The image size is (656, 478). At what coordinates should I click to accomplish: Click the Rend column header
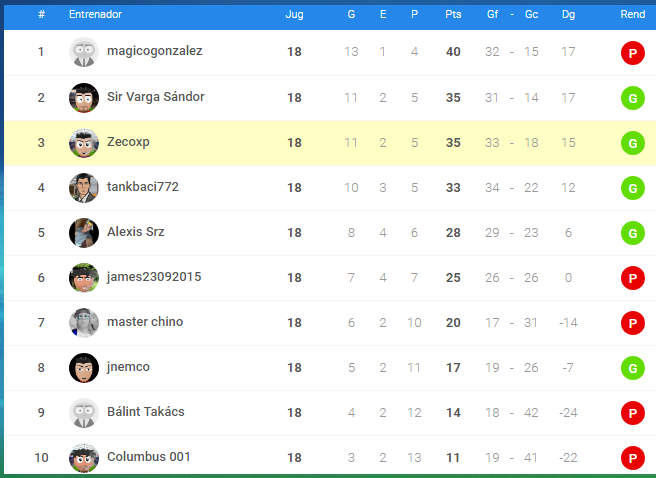click(633, 14)
